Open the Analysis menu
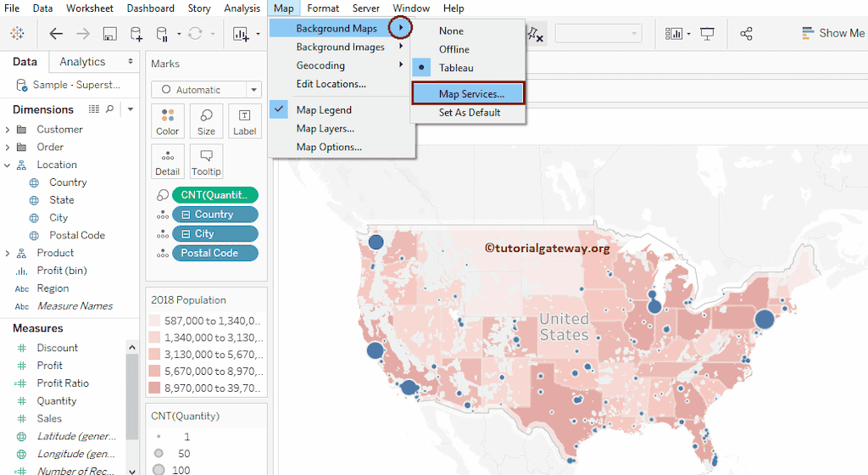The height and width of the screenshot is (475, 868). pyautogui.click(x=242, y=8)
